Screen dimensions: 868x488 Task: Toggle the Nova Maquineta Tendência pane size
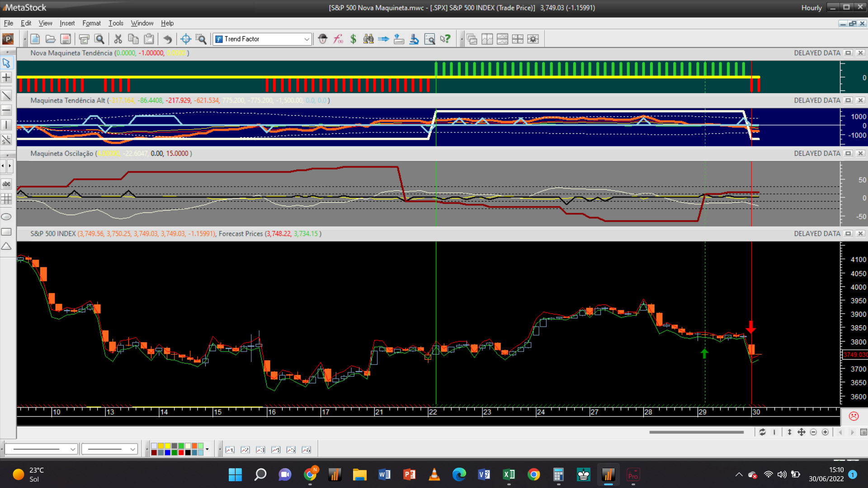pyautogui.click(x=848, y=53)
